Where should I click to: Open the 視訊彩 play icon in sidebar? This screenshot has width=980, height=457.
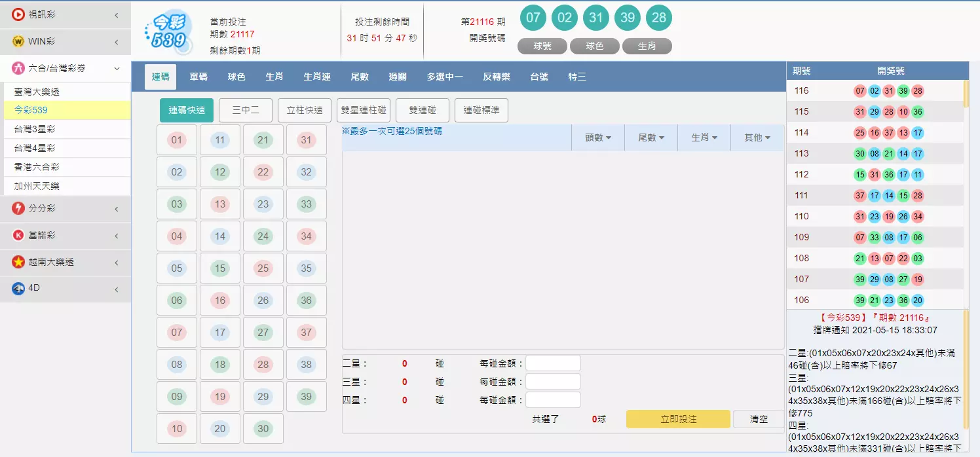click(x=20, y=14)
